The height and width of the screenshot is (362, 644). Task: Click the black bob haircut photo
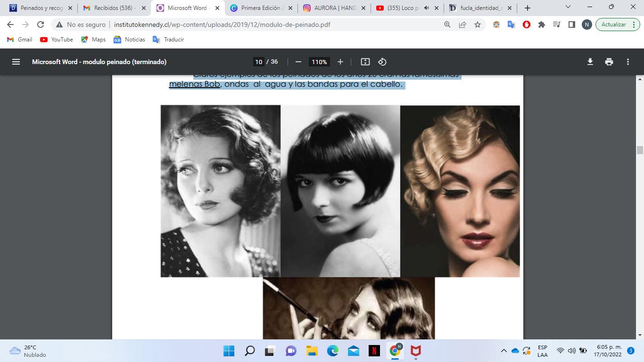340,191
